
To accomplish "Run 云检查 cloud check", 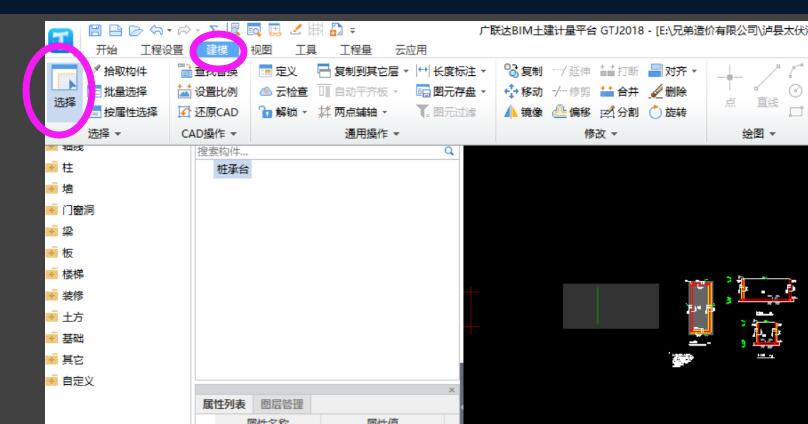I will point(283,92).
